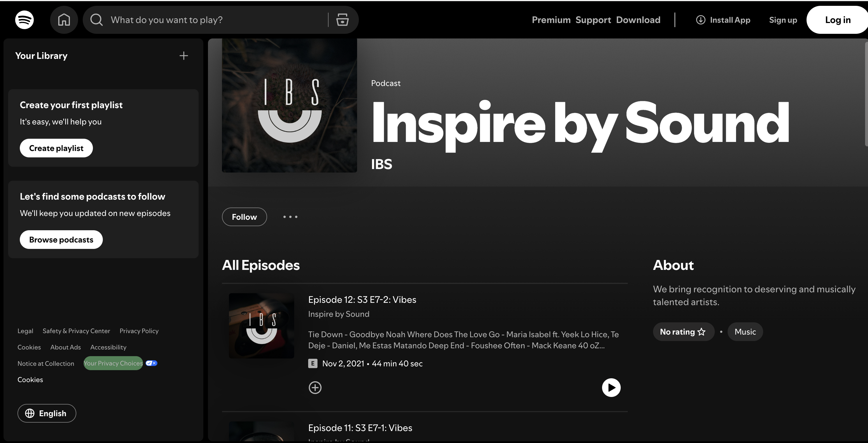Click the IBS publisher name
This screenshot has width=868, height=443.
tap(382, 164)
